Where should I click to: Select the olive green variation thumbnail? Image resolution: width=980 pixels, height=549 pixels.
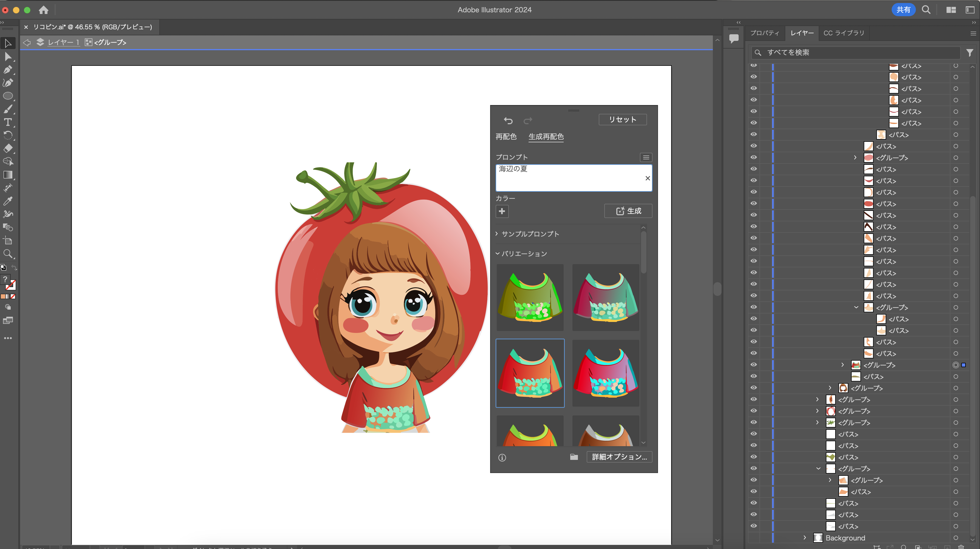pyautogui.click(x=530, y=297)
